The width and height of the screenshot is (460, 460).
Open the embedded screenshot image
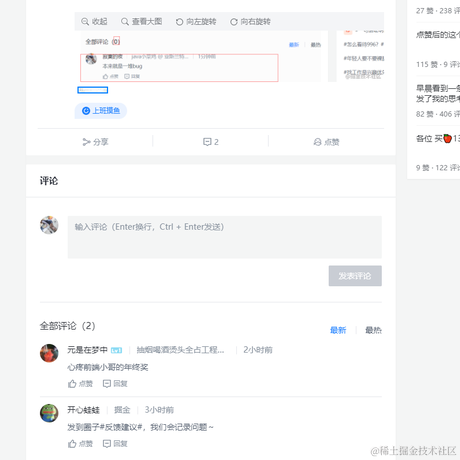229,57
